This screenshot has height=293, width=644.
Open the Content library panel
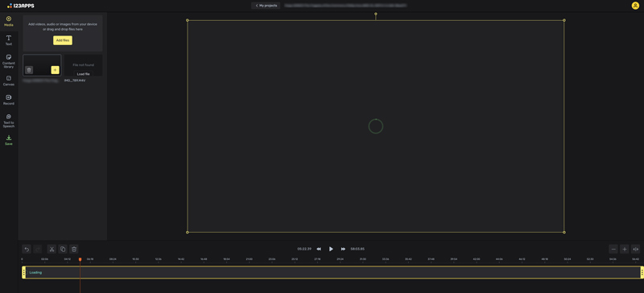pyautogui.click(x=9, y=61)
